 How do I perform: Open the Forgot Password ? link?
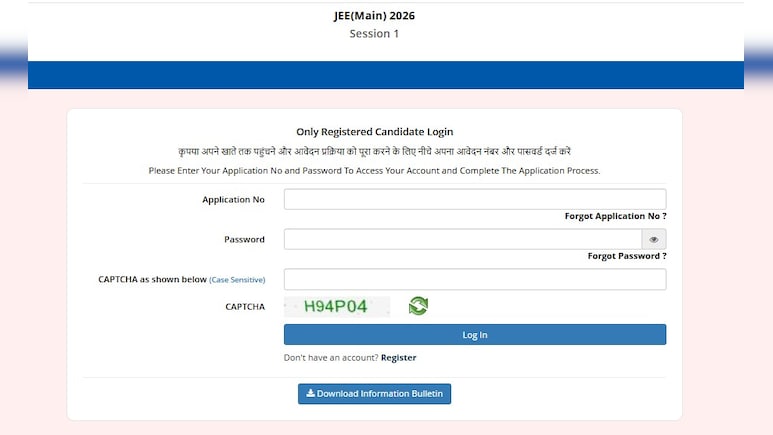pos(627,256)
